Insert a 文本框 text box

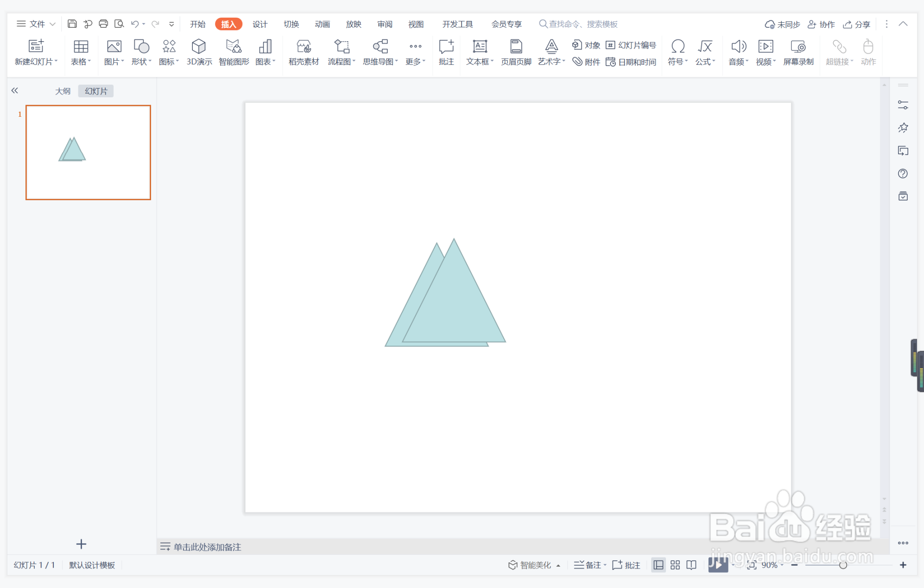point(480,52)
